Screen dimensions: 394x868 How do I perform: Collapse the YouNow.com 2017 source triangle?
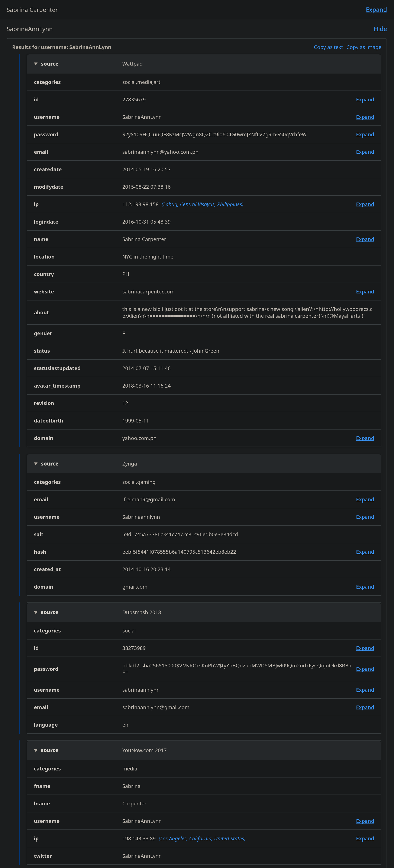[36, 750]
